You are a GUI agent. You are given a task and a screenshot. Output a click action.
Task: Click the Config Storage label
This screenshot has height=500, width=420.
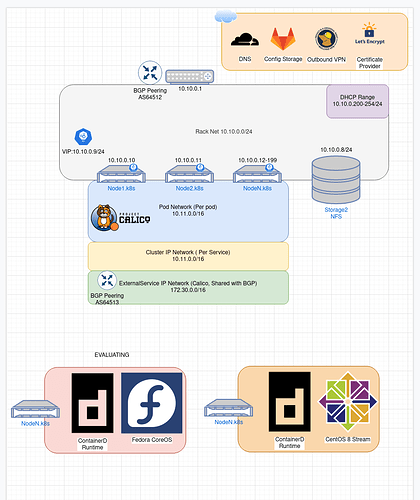point(283,59)
